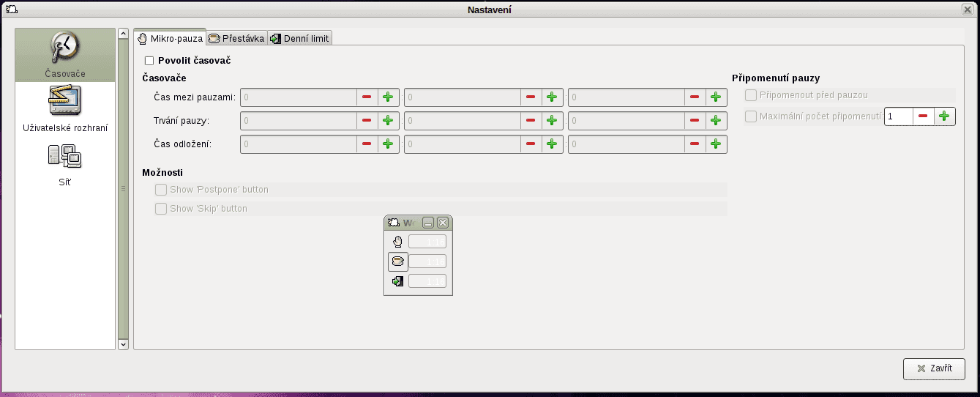980x397 pixels.
Task: Click the seconds field of Čas odložení
Action: [626, 144]
